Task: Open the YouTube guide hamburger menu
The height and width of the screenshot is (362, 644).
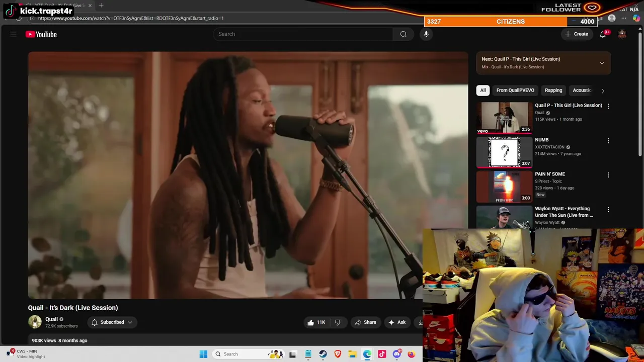Action: pos(14,34)
